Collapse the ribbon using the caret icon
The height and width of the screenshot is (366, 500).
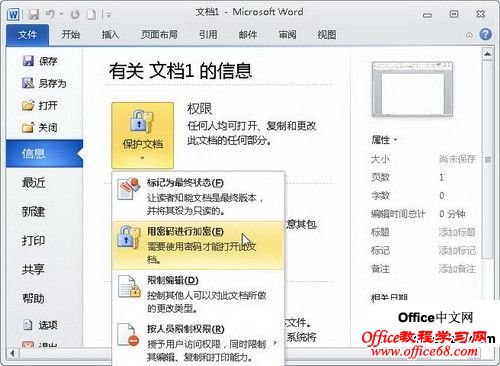click(469, 35)
